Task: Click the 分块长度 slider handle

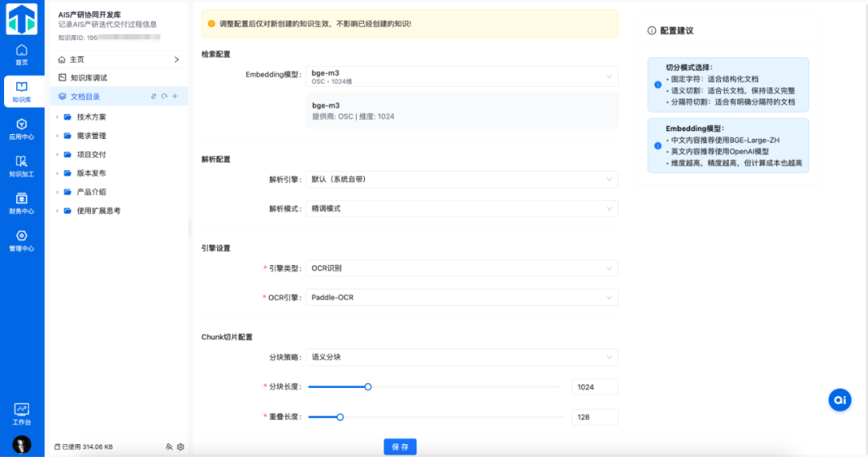Action: 368,387
